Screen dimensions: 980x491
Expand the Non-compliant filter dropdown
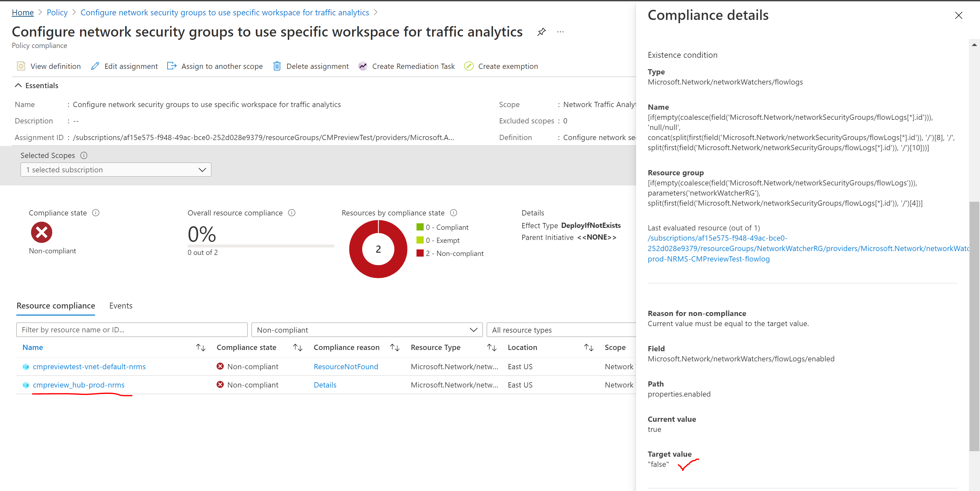click(x=367, y=330)
